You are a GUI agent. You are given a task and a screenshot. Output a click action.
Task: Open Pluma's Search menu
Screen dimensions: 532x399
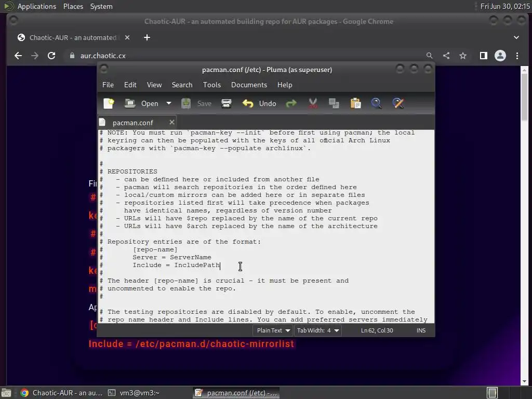point(182,85)
